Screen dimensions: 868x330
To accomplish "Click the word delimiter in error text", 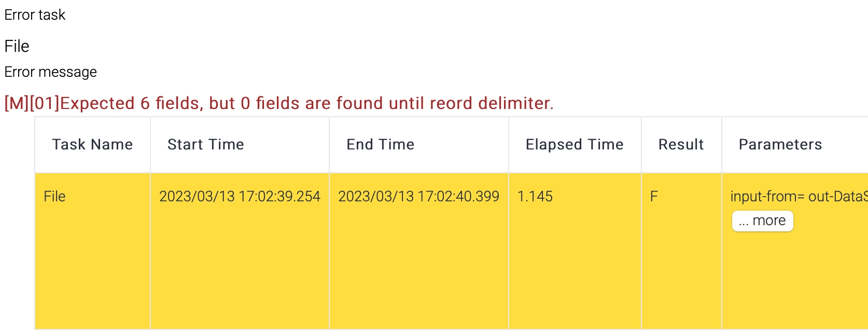I will click(x=515, y=104).
